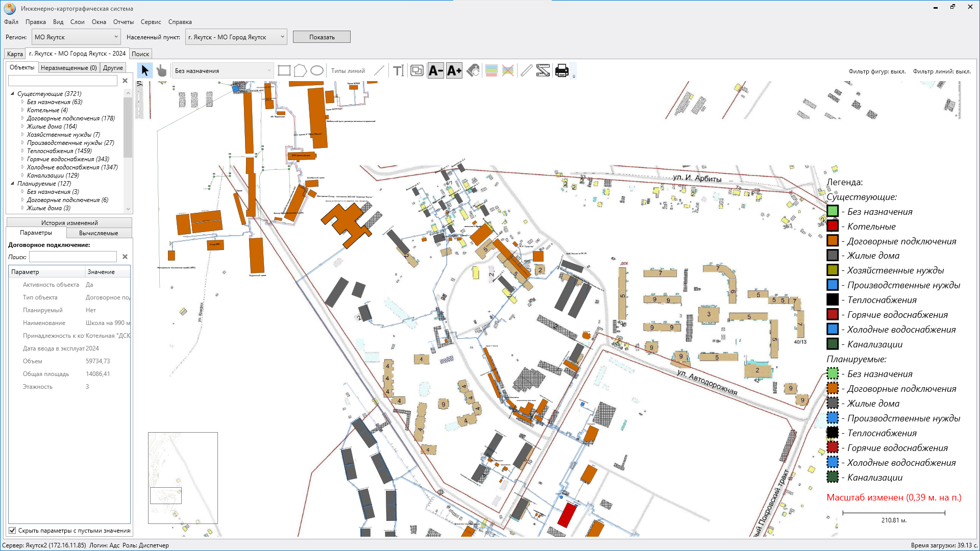Open the Регион dropdown МО Якутск
Screen dimensions: 980x551
tap(76, 37)
